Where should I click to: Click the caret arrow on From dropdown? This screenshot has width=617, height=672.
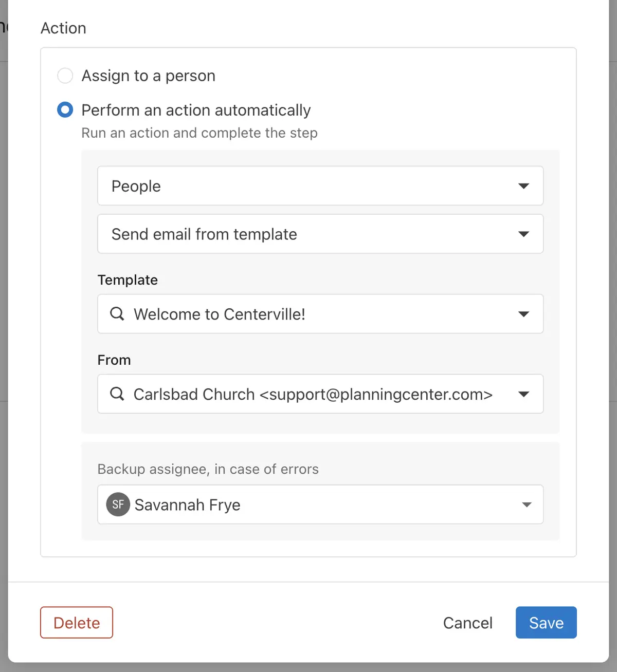(x=524, y=395)
